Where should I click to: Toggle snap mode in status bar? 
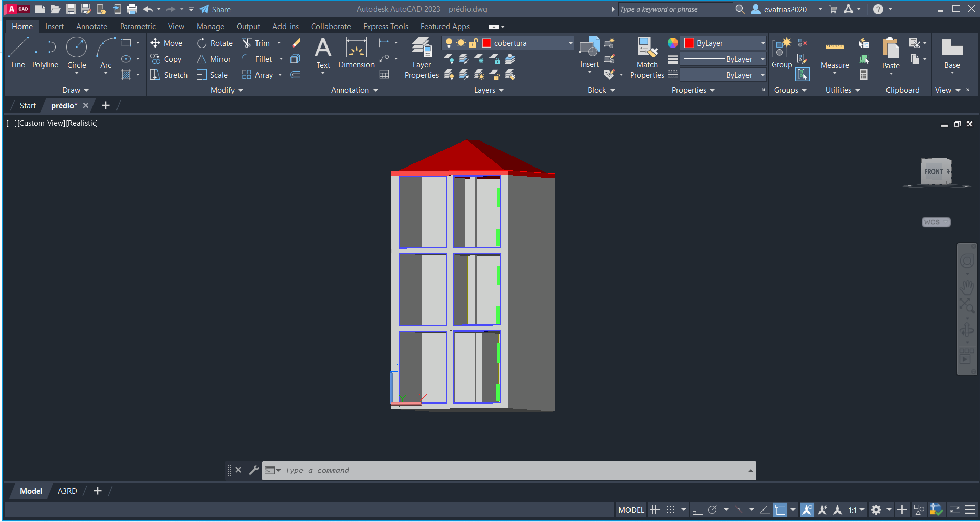tap(670, 510)
